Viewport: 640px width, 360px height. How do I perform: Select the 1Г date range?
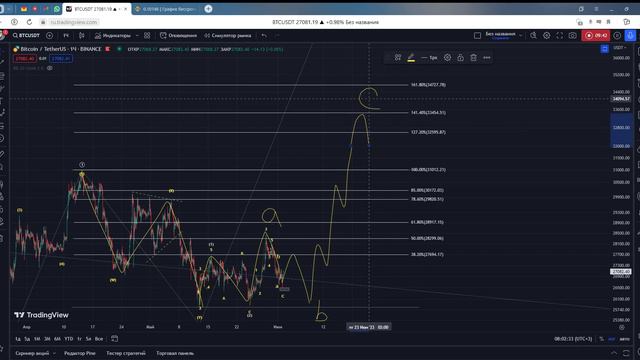coord(79,339)
